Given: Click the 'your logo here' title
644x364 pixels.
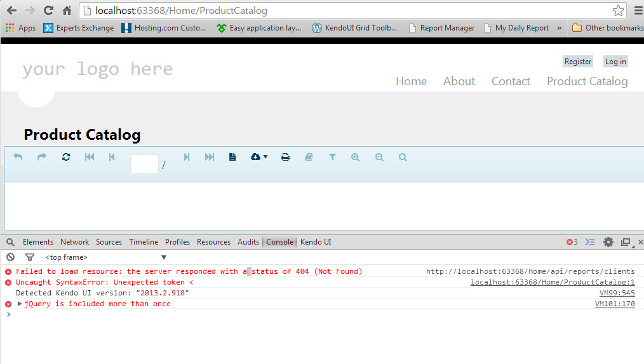Looking at the screenshot, I should click(97, 69).
